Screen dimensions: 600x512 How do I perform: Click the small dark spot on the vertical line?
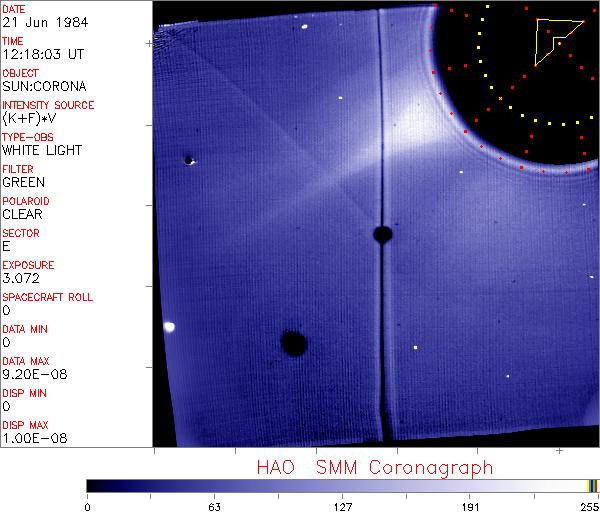(381, 234)
